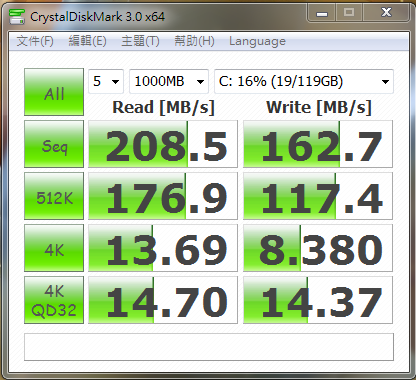416x380 pixels.
Task: Select the 4K QD32 read result 14.70
Action: coord(163,300)
